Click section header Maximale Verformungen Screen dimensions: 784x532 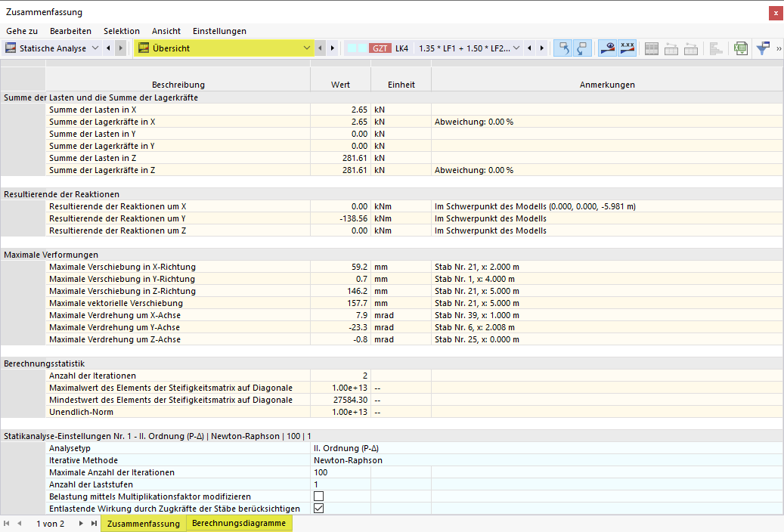point(51,255)
